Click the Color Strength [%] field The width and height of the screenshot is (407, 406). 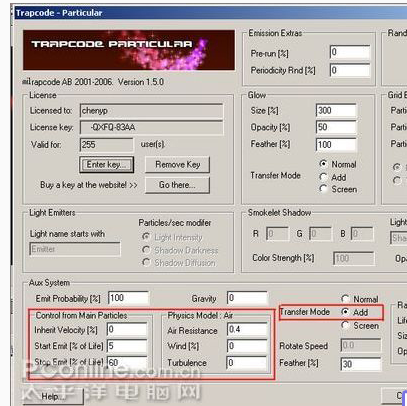click(x=354, y=258)
